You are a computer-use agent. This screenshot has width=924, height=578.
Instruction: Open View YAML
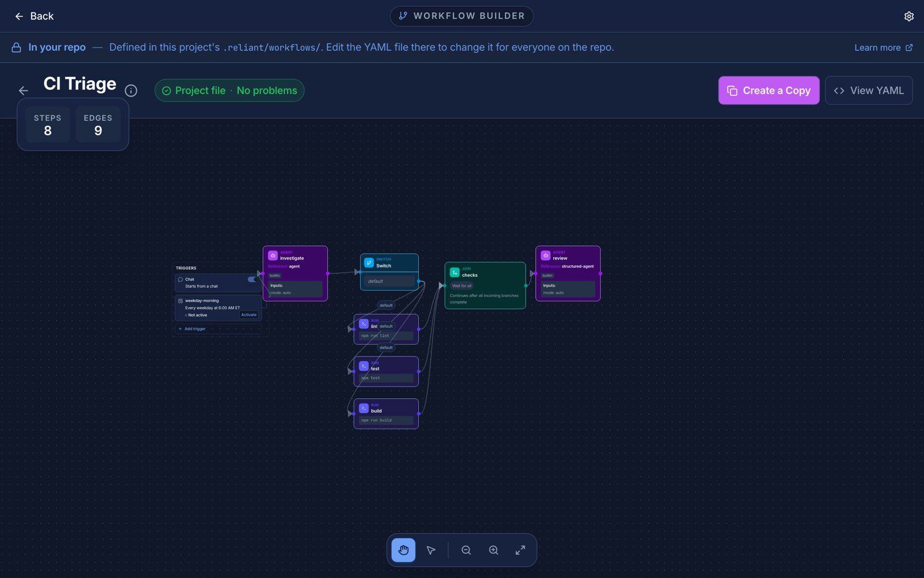coord(869,91)
